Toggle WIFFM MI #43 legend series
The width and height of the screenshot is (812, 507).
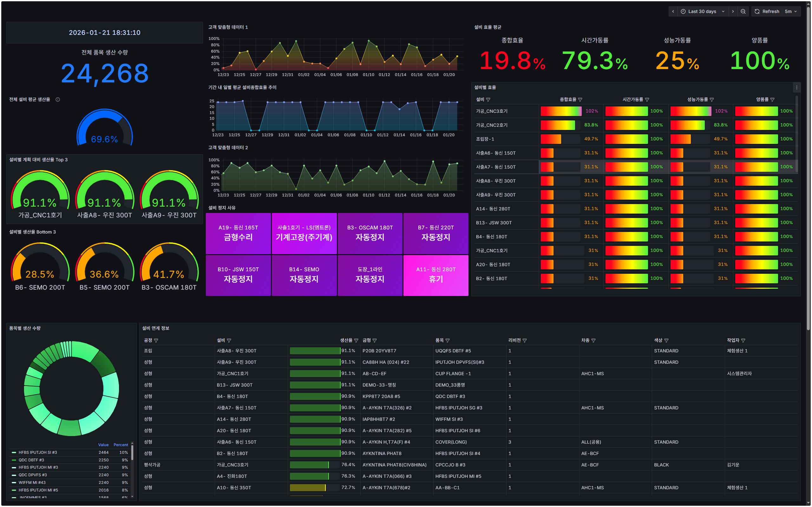click(x=32, y=483)
